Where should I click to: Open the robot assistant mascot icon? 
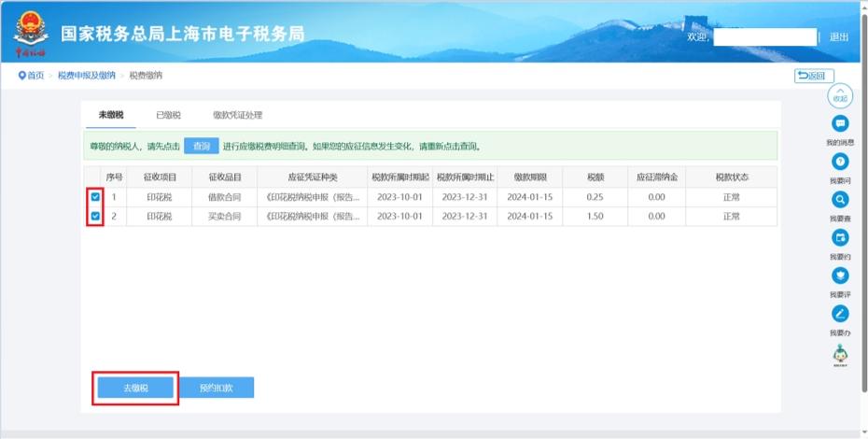[x=840, y=354]
